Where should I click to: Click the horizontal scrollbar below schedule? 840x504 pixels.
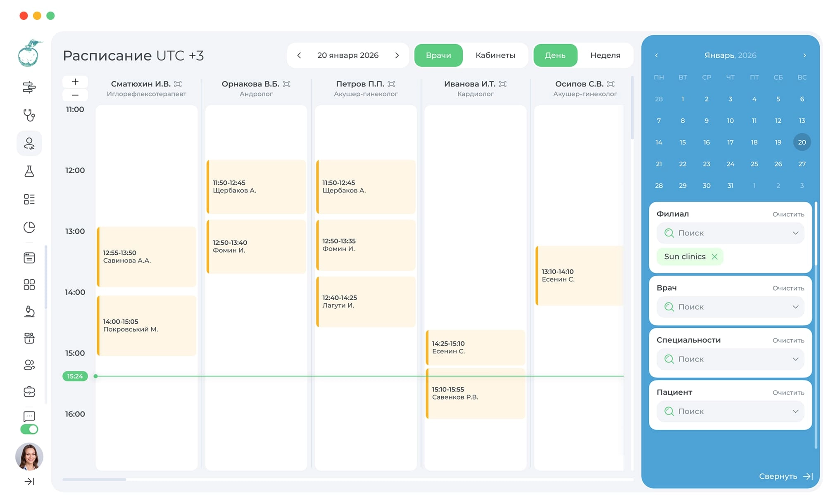pos(94,480)
